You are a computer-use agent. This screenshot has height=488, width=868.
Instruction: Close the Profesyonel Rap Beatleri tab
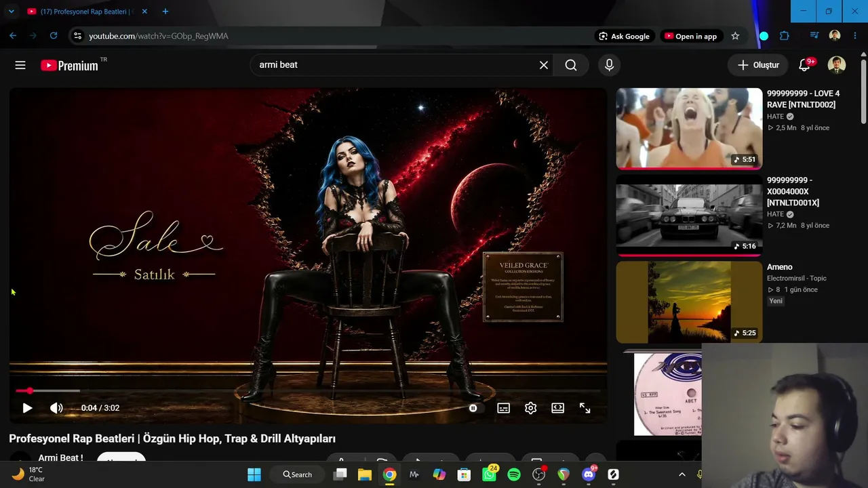[144, 12]
